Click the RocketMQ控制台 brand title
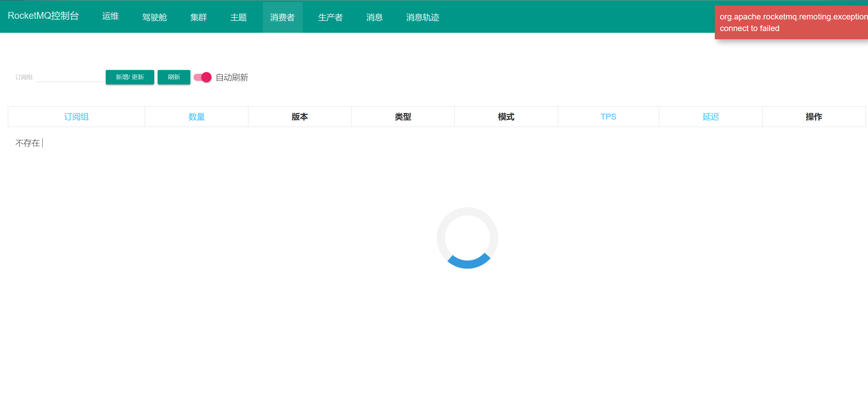The height and width of the screenshot is (408, 868). [43, 16]
